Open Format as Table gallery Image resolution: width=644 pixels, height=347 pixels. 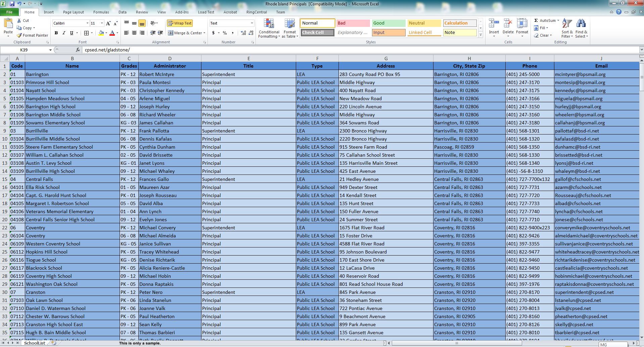point(290,28)
